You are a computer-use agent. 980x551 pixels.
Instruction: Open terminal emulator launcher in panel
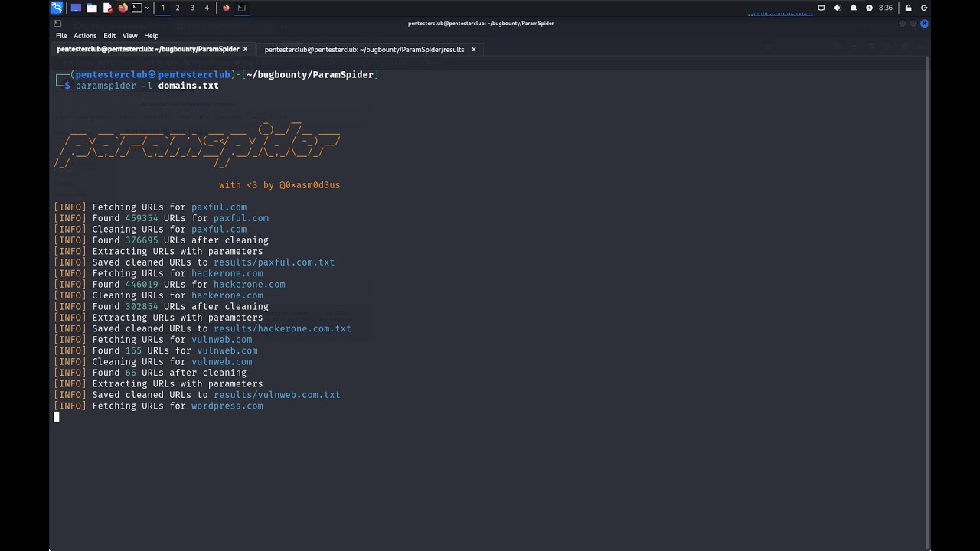(137, 8)
